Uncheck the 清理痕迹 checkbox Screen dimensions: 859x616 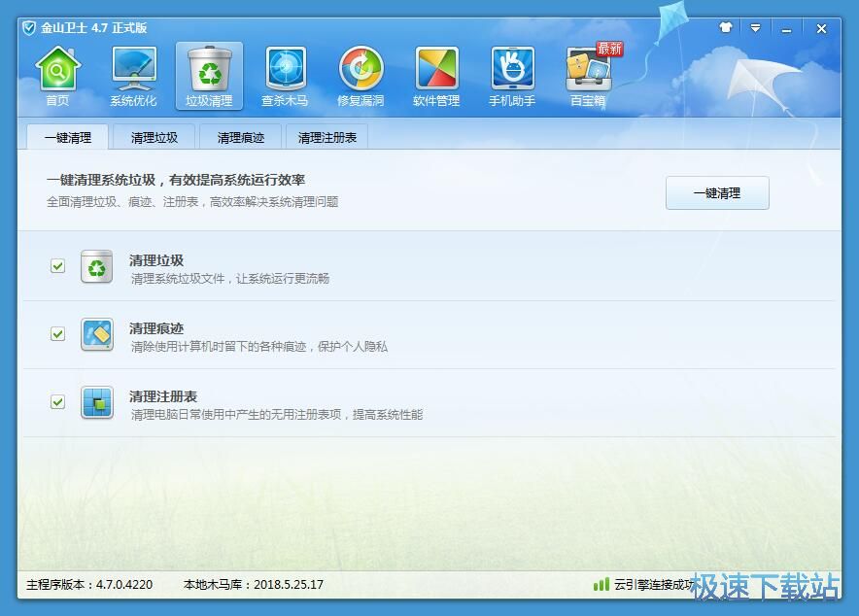[57, 334]
